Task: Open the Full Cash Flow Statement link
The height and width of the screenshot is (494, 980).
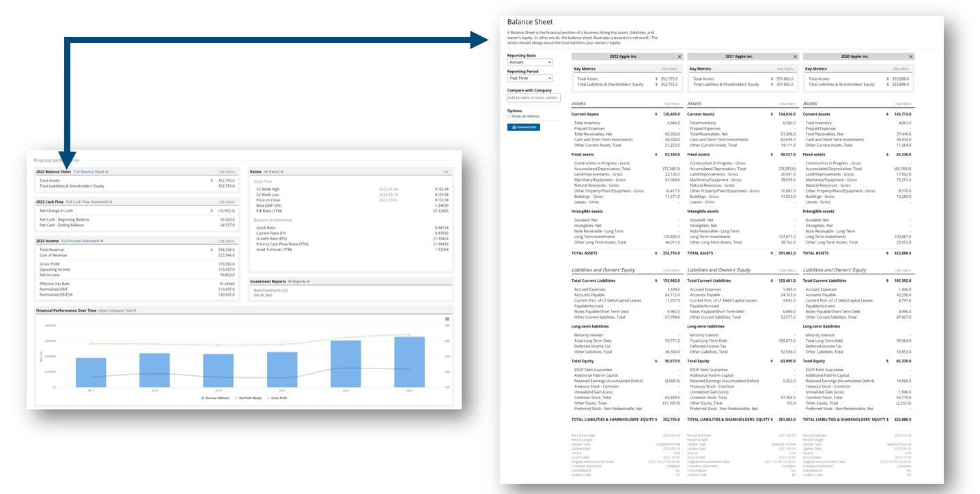Action: pos(89,202)
